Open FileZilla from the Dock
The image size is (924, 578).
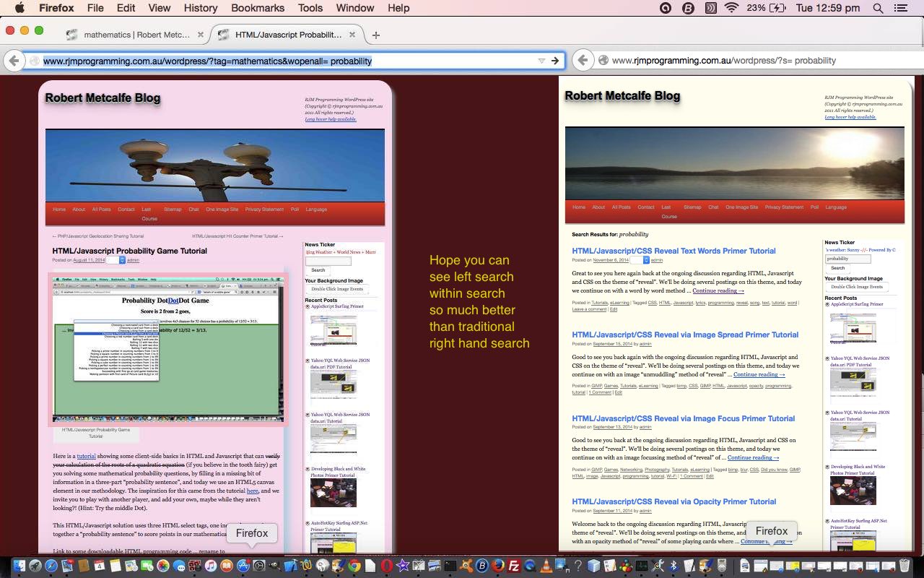click(514, 566)
